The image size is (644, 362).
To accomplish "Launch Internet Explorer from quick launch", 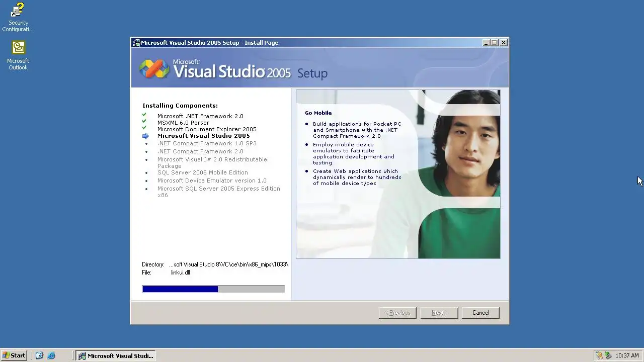I will coord(51,355).
